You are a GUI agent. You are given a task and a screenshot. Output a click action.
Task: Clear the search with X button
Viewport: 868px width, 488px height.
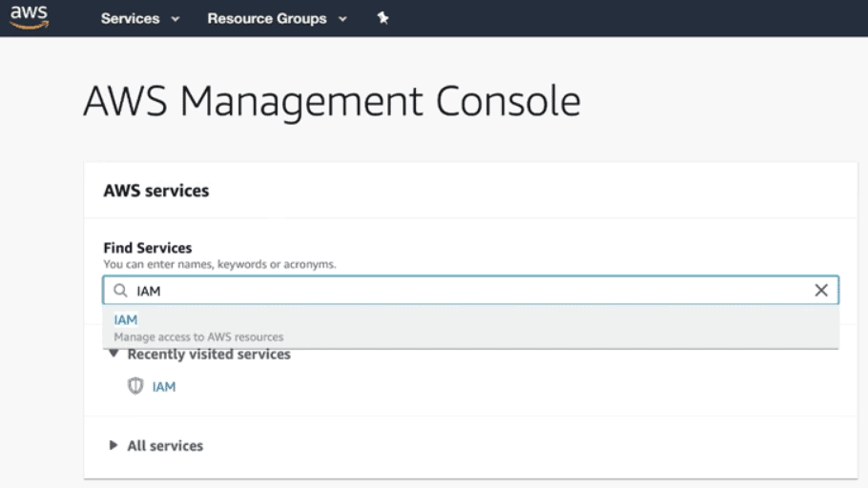tap(821, 290)
